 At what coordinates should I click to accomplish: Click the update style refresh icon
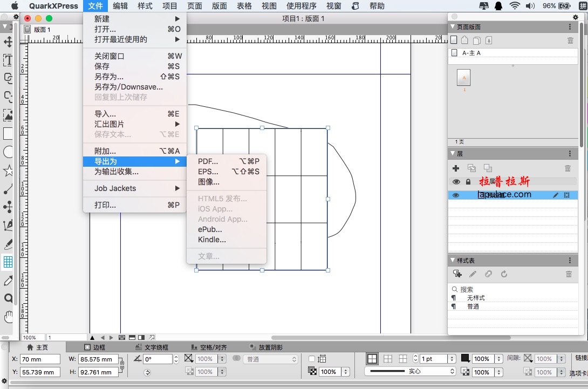coord(504,274)
